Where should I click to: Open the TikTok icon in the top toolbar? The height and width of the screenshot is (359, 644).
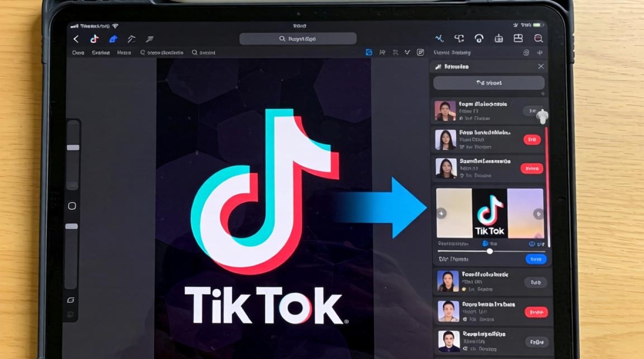(94, 39)
